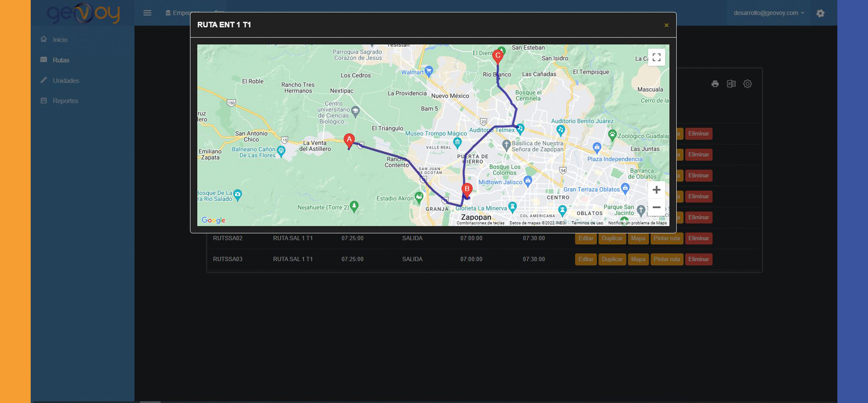Click Combinaciones de teclas on the map
Screen dimensions: 868x403
tap(480, 223)
